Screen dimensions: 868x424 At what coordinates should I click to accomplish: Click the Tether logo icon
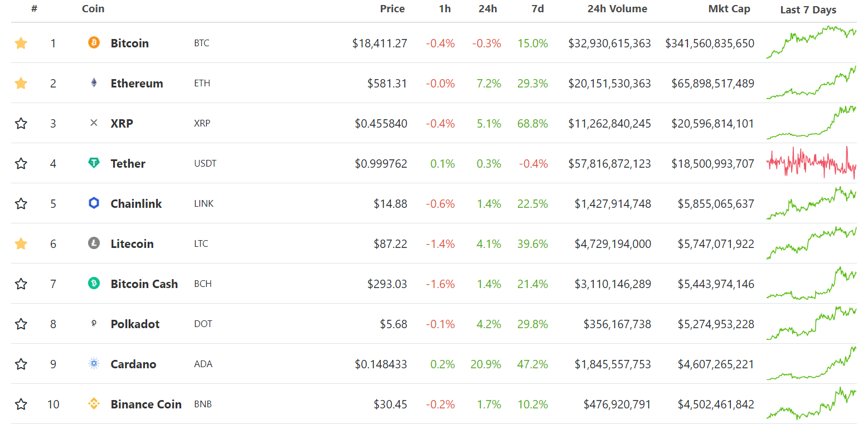94,163
